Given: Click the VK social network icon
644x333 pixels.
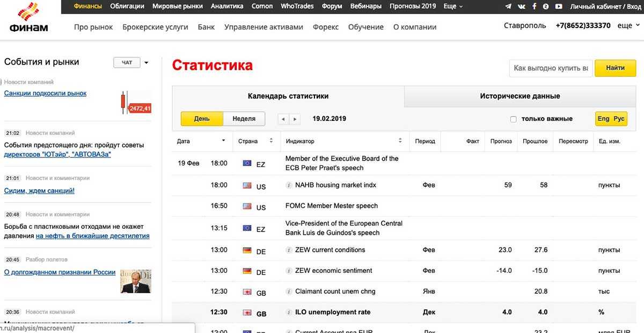Looking at the screenshot, I should [521, 6].
